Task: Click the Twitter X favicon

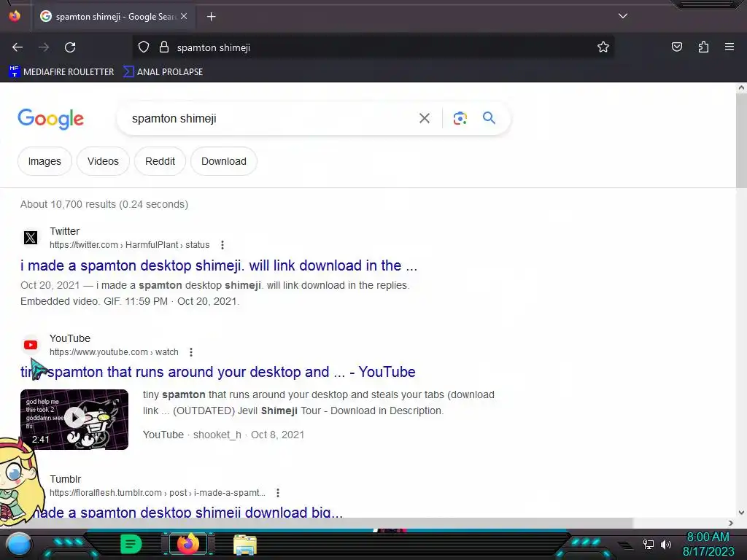Action: pyautogui.click(x=31, y=238)
